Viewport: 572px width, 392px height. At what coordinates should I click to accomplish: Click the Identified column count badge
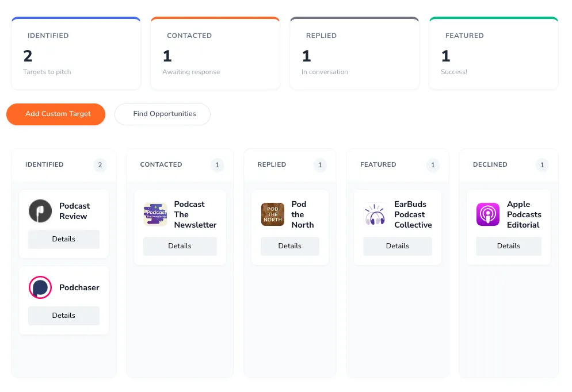100,166
